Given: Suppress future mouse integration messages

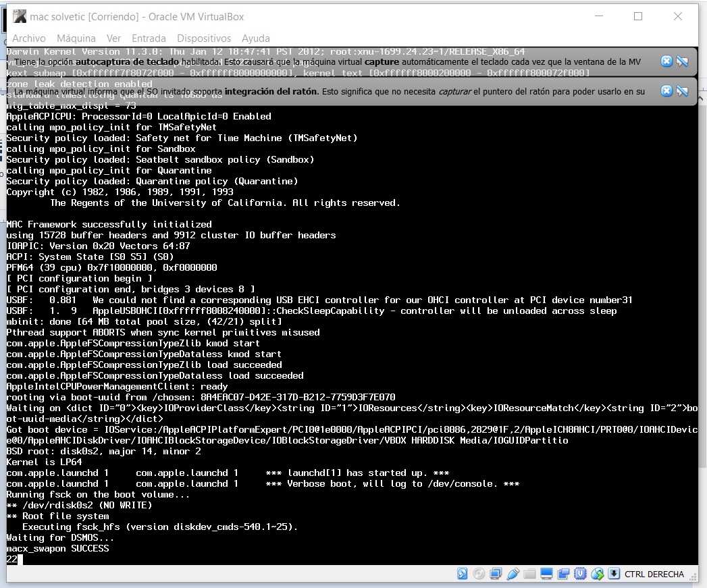Looking at the screenshot, I should [x=683, y=91].
